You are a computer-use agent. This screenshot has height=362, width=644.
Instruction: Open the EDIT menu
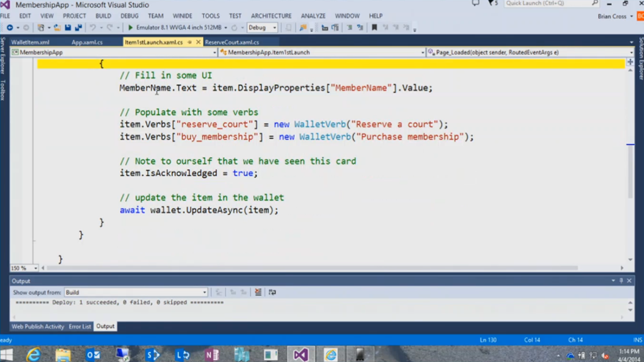pyautogui.click(x=25, y=16)
